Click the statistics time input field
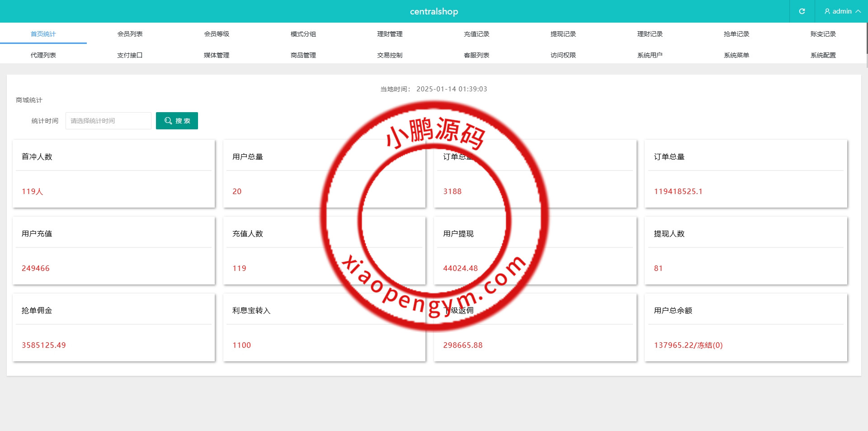Screen dimensions: 868x431 pyautogui.click(x=108, y=121)
